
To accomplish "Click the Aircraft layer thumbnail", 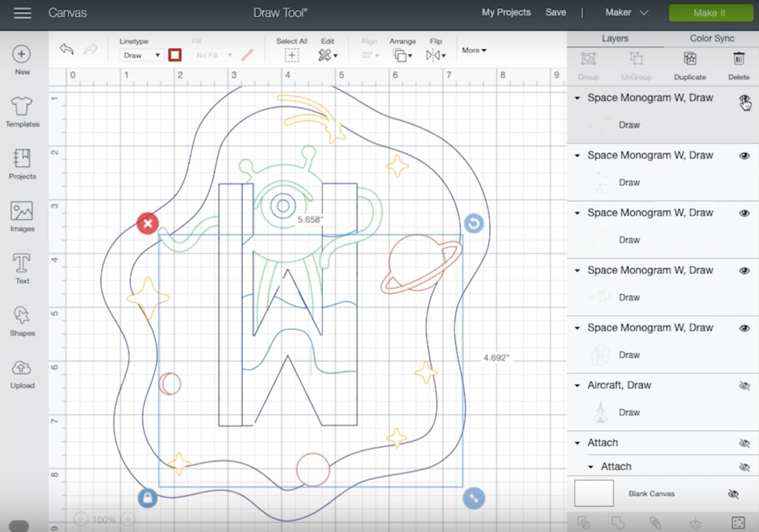I will tap(600, 412).
